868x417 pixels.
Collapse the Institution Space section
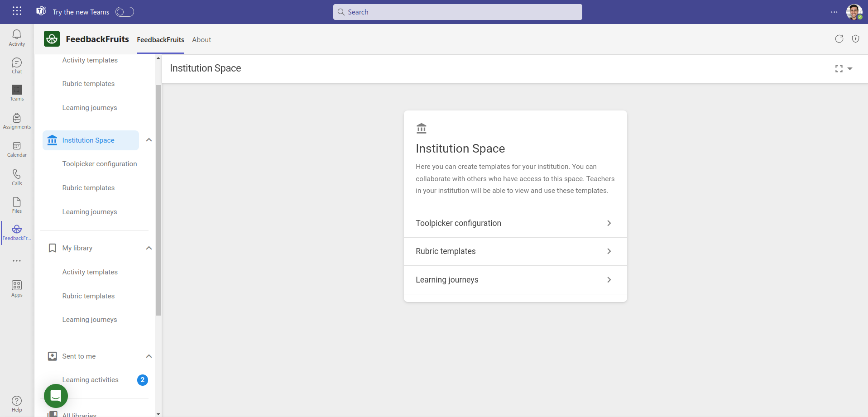pos(149,140)
